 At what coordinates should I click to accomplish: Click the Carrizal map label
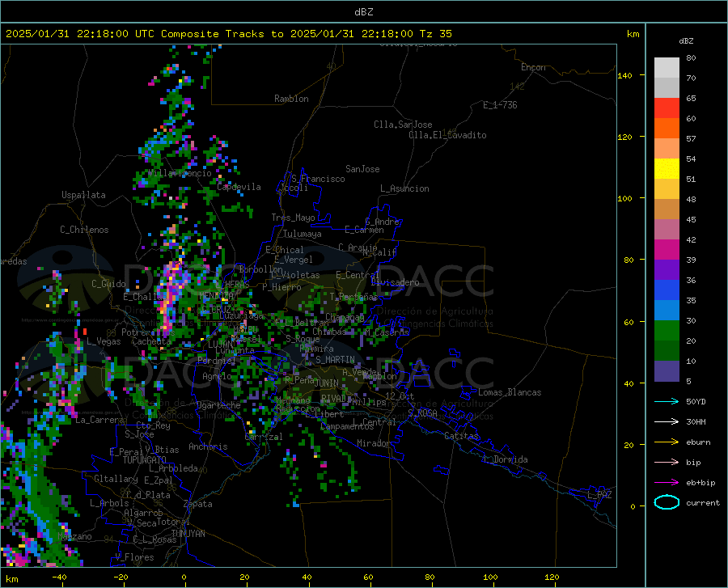263,437
